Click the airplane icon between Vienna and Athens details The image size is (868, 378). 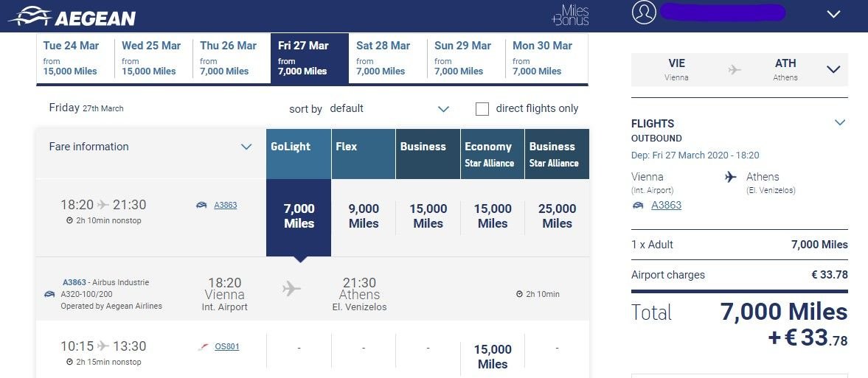coord(292,289)
